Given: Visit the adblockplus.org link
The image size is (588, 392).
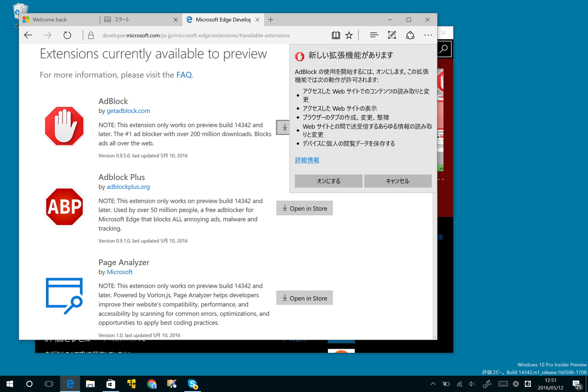Looking at the screenshot, I should pyautogui.click(x=128, y=187).
